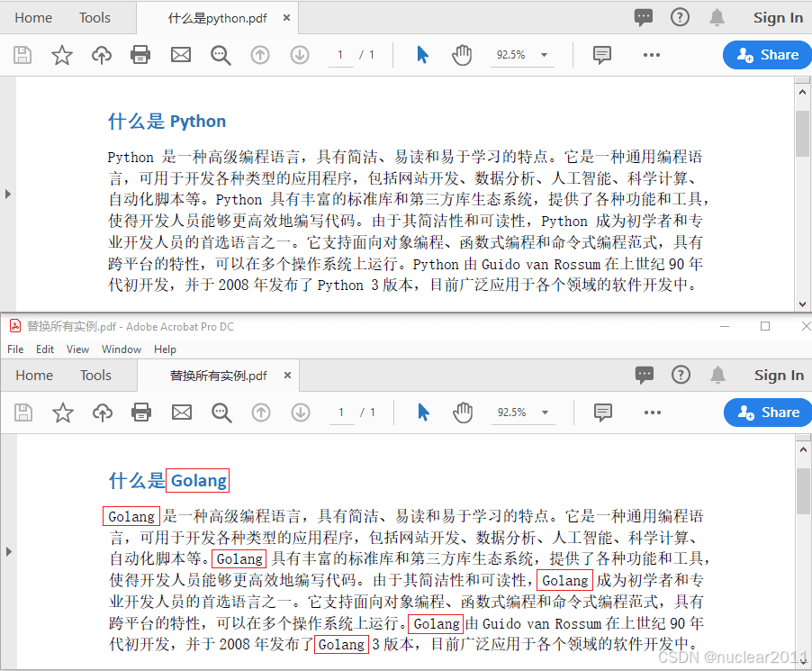812x671 pixels.
Task: Click bookmark star in lower window toolbar
Action: click(63, 413)
